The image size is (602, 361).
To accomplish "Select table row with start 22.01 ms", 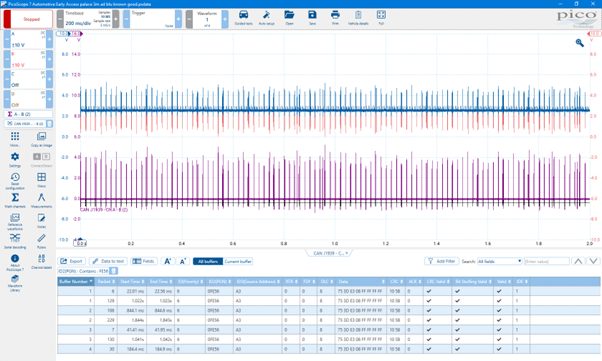I will (x=329, y=291).
